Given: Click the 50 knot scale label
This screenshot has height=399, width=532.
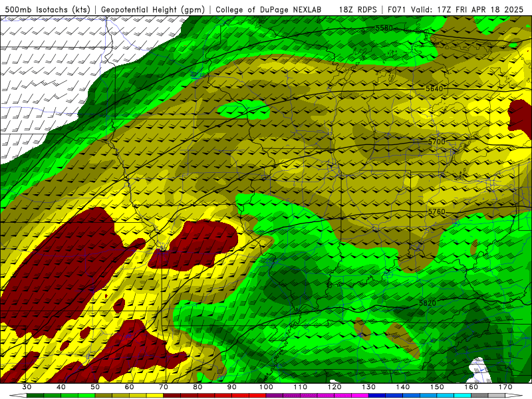Looking at the screenshot, I should [x=95, y=387].
